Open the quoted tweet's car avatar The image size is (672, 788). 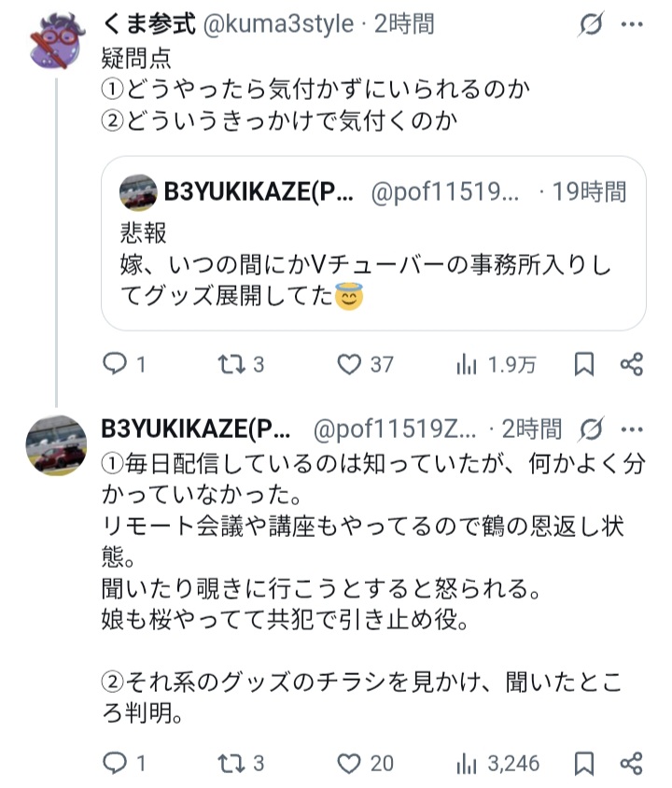(138, 193)
